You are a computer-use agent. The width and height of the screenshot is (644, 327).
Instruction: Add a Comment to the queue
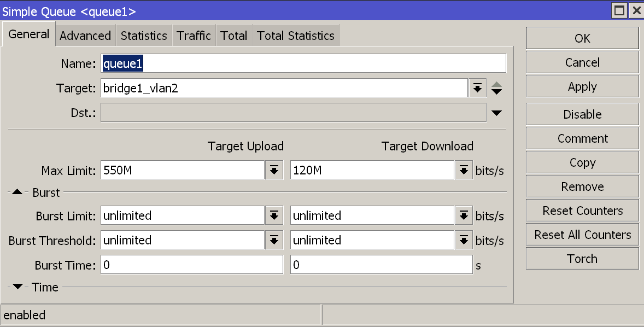point(582,138)
